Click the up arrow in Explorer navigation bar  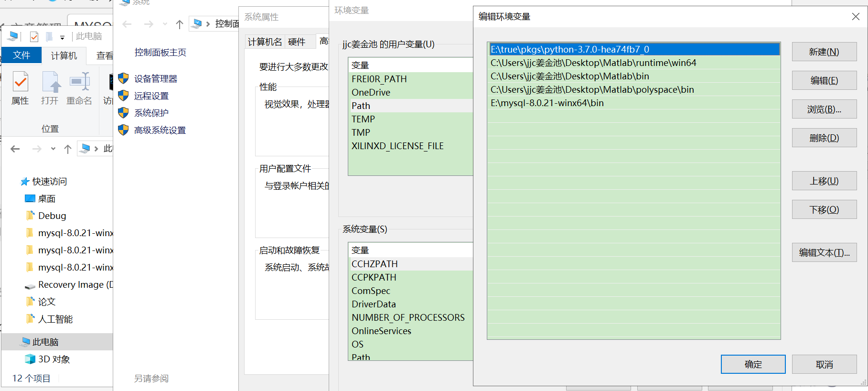(x=68, y=149)
